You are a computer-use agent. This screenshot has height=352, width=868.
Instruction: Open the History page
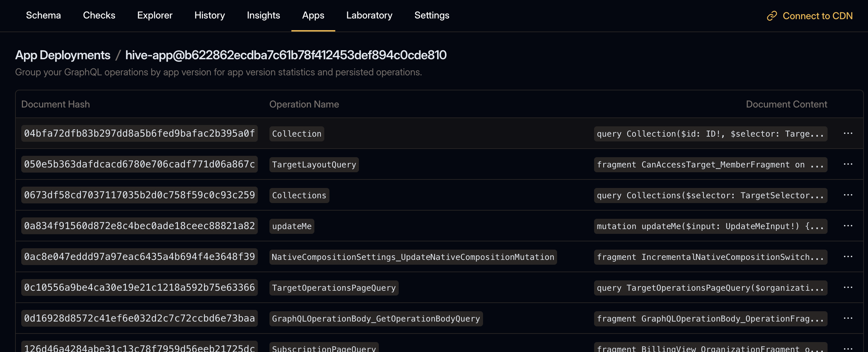[x=209, y=15]
